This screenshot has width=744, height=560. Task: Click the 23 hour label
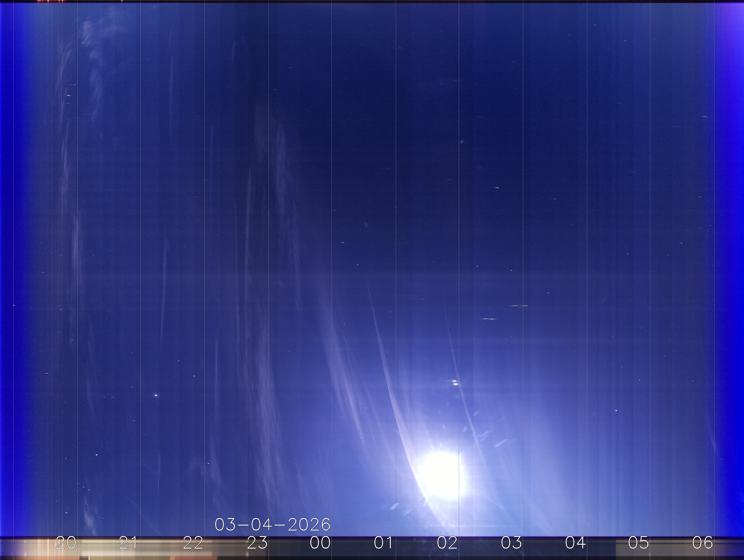pos(257,542)
